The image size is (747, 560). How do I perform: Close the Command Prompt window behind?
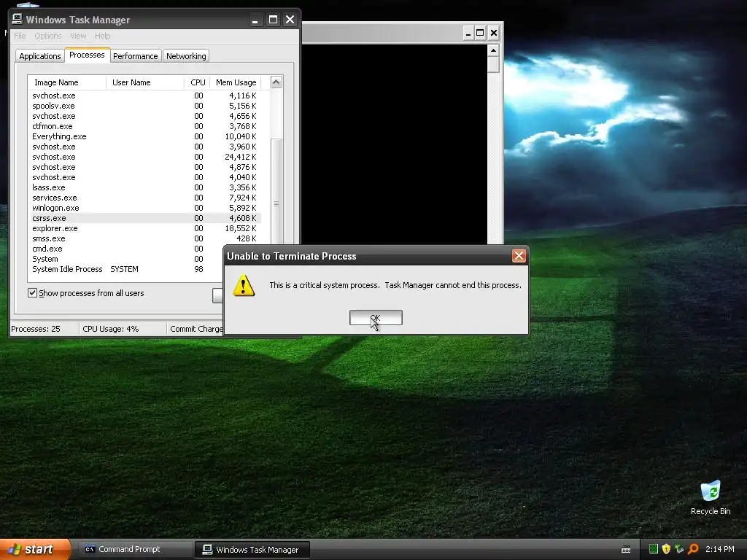pyautogui.click(x=494, y=33)
